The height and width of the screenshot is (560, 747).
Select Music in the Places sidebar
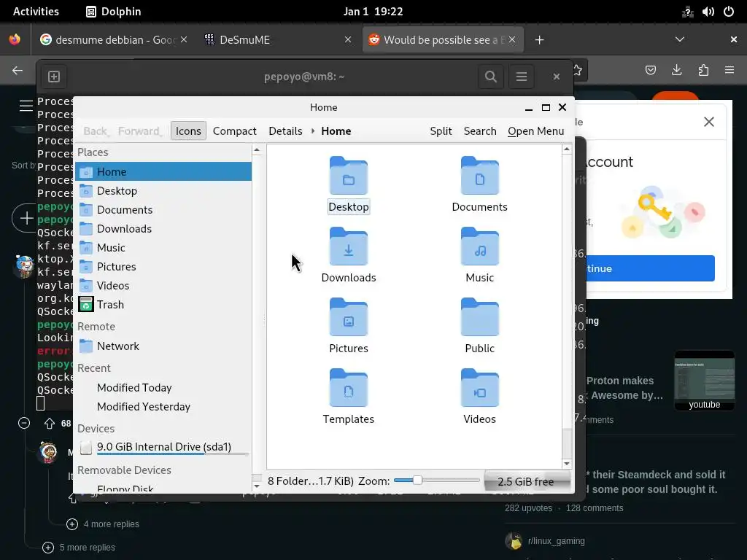point(163,248)
